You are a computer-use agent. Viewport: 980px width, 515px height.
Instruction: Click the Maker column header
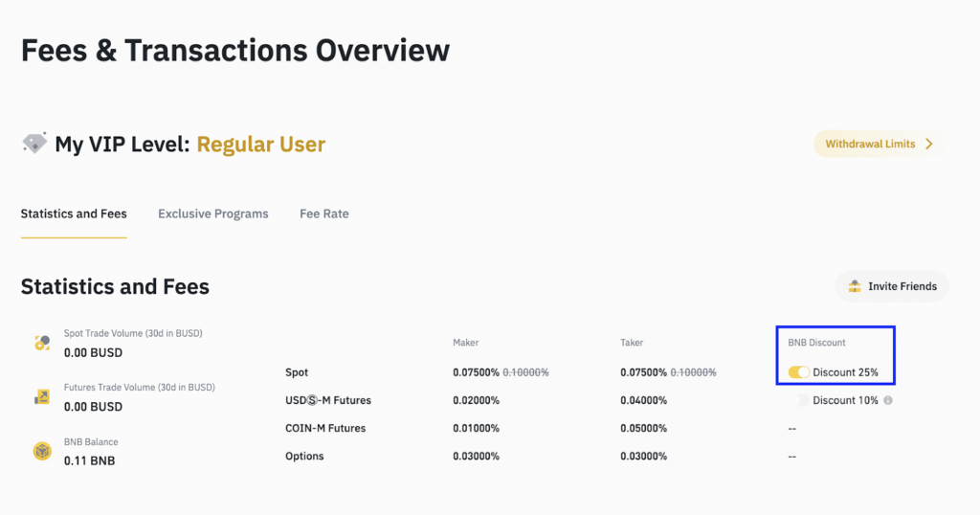[466, 342]
